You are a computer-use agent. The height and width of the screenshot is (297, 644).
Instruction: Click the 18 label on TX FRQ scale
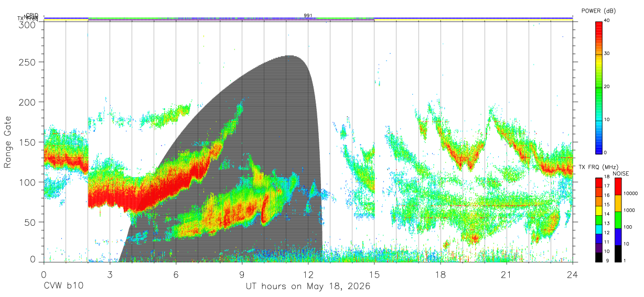pos(606,178)
